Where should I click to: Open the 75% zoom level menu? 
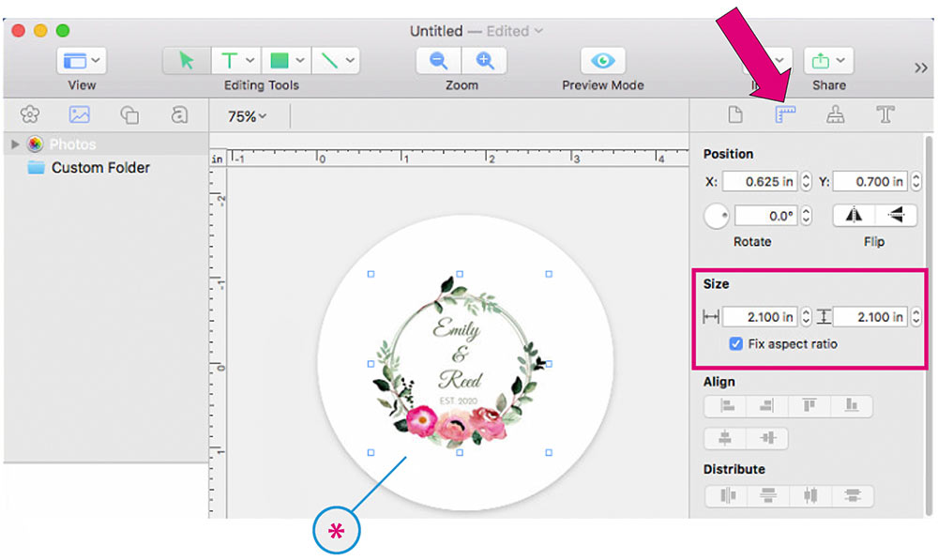pos(247,116)
